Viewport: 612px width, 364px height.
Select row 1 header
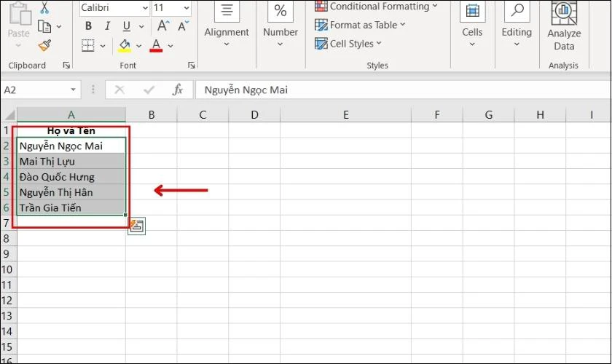tap(8, 130)
